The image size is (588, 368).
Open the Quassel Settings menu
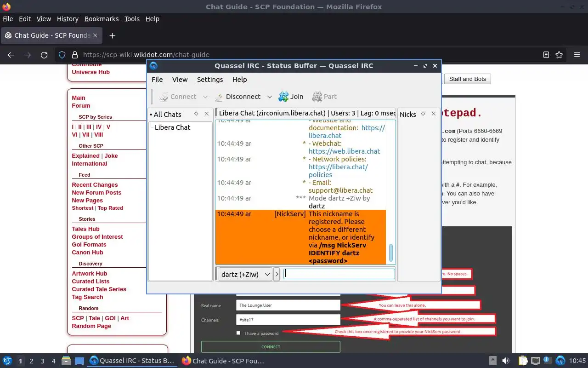click(210, 80)
